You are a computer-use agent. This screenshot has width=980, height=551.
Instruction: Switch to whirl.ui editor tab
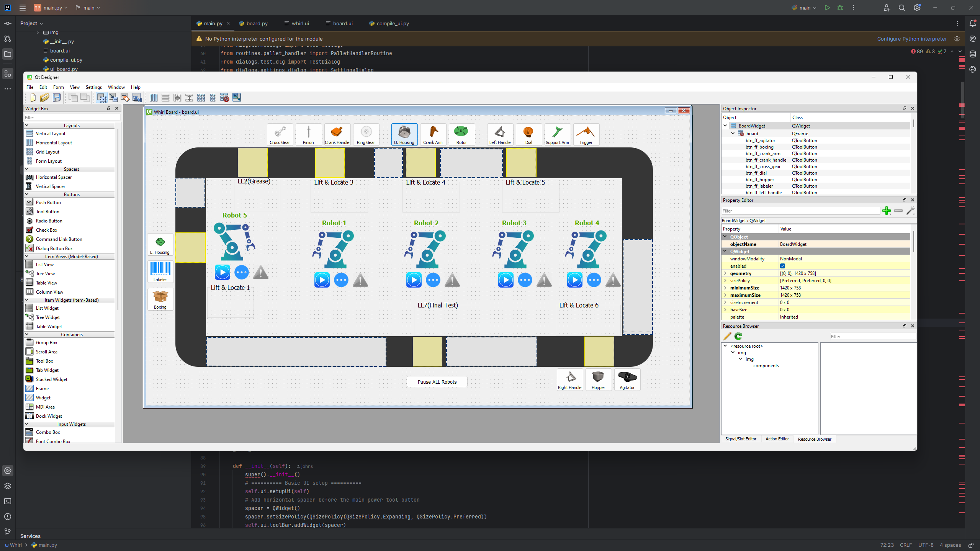[x=297, y=23]
